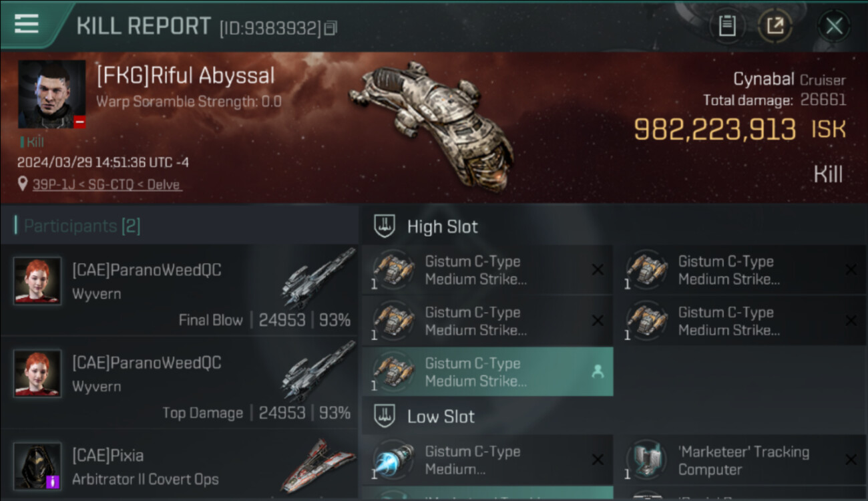Select the highlighted Gistum C-Type Medium Strike module

click(487, 372)
